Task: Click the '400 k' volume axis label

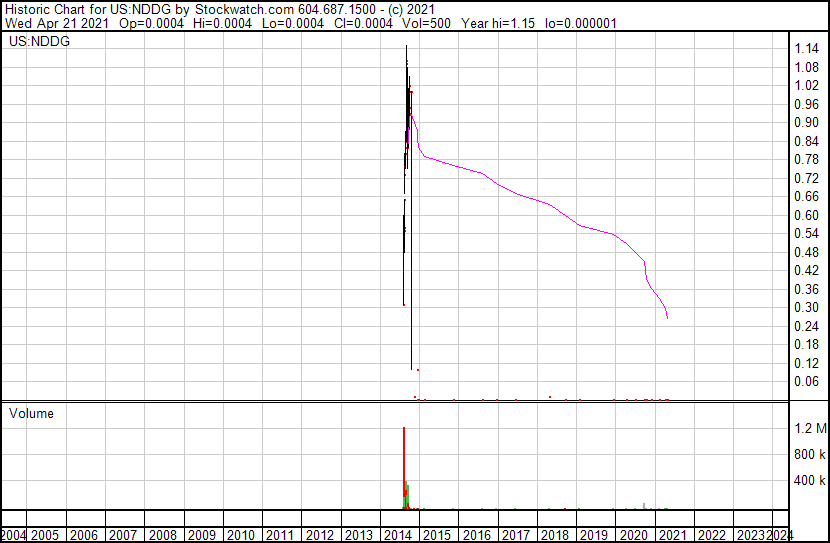Action: point(810,480)
